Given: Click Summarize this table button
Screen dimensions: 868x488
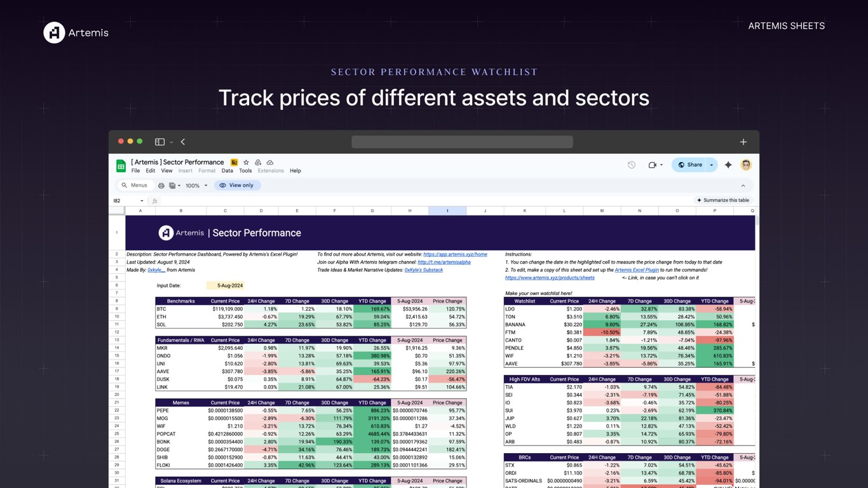Looking at the screenshot, I should (x=723, y=200).
